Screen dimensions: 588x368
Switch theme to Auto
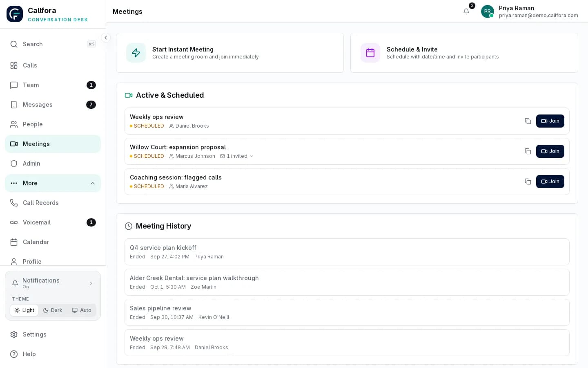point(82,310)
